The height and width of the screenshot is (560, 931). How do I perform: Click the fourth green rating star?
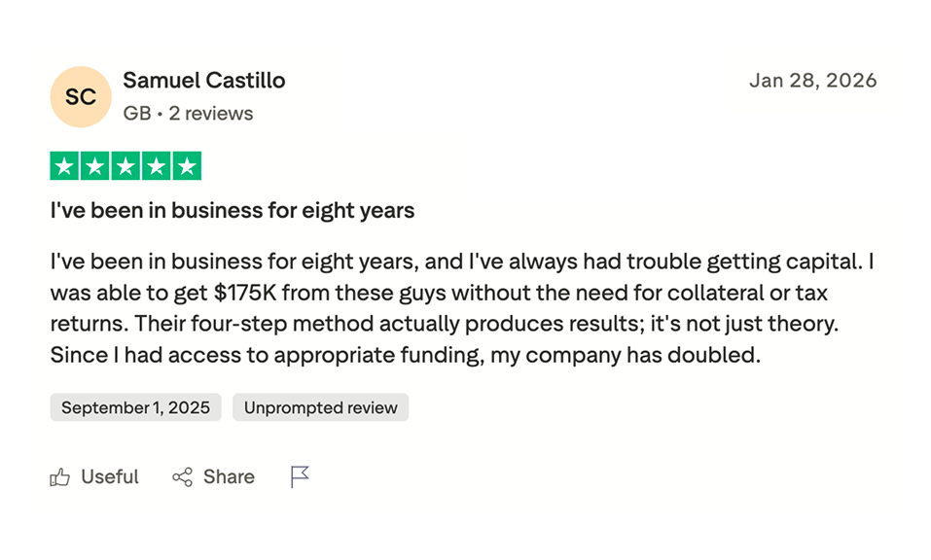[156, 166]
